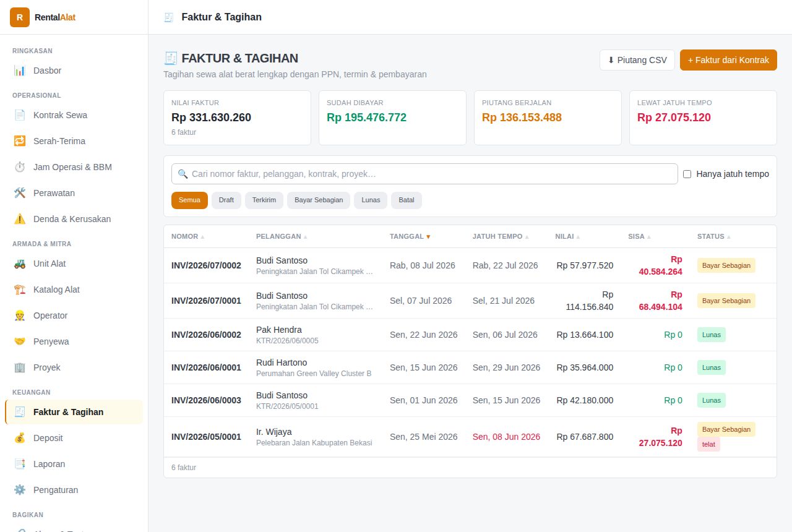792x532 pixels.
Task: Click the Katalog Alat crane icon
Action: 20,290
